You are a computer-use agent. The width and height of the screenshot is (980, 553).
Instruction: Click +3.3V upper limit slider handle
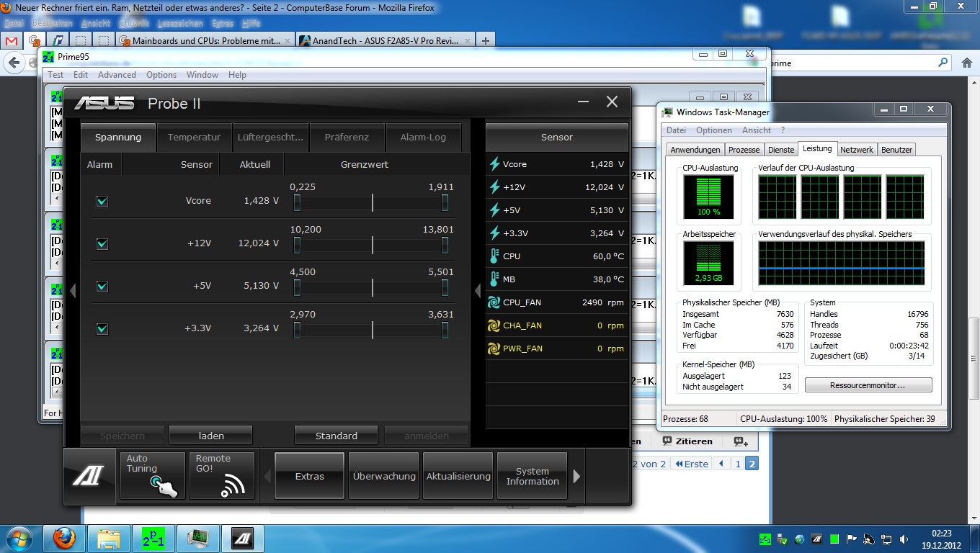point(445,331)
